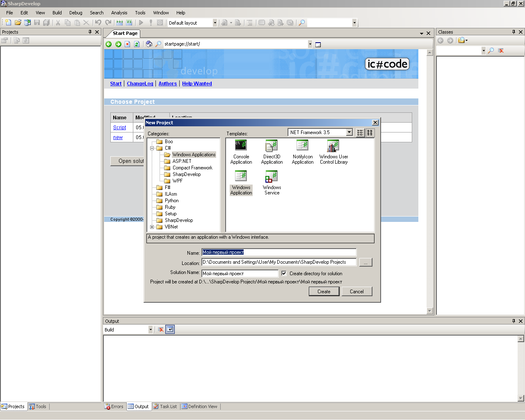The width and height of the screenshot is (525, 420).
Task: Open the Build output source dropdown
Action: tap(151, 329)
